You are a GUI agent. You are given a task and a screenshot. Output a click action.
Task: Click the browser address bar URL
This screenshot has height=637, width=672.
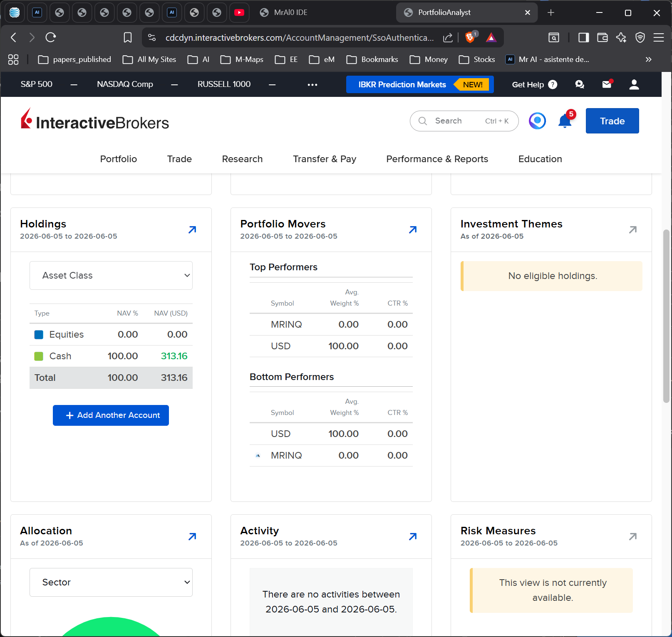coord(300,38)
